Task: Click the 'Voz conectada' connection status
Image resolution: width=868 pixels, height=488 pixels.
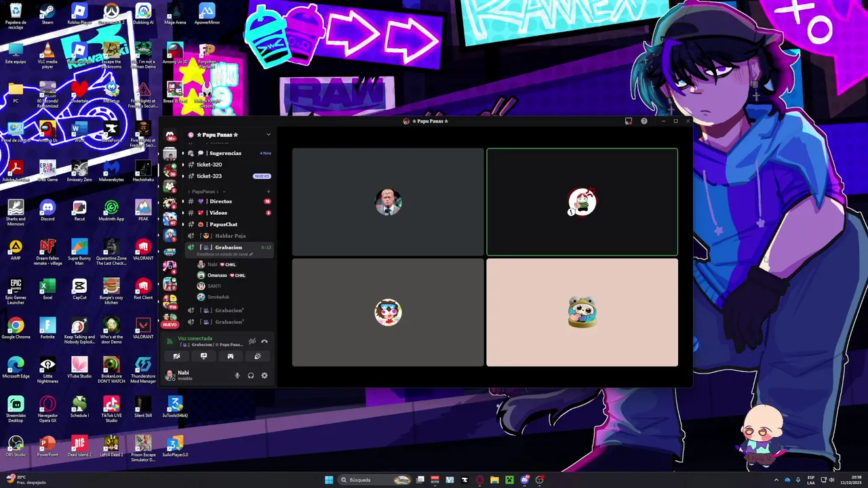Action: tap(195, 339)
